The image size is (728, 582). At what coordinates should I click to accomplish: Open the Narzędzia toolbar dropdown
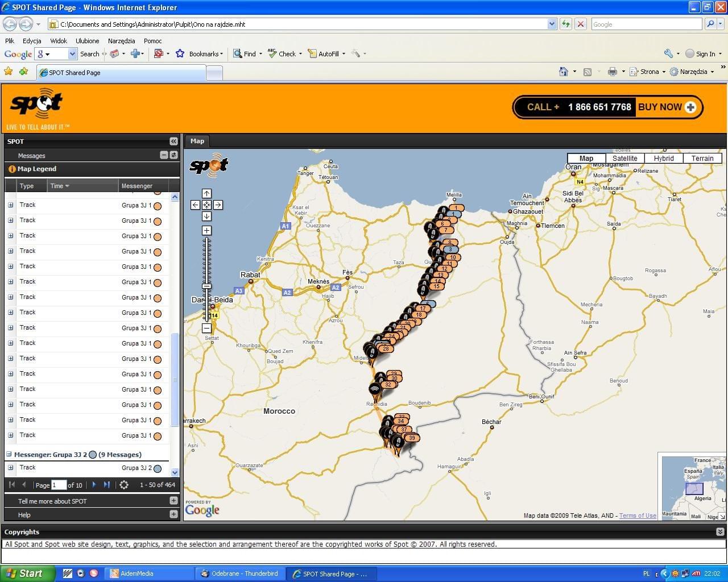click(712, 72)
